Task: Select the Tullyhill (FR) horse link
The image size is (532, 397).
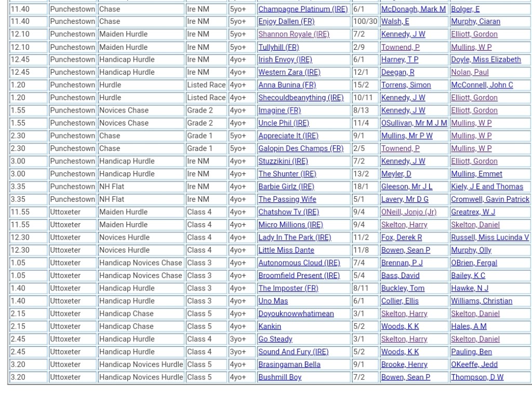Action: pyautogui.click(x=278, y=47)
